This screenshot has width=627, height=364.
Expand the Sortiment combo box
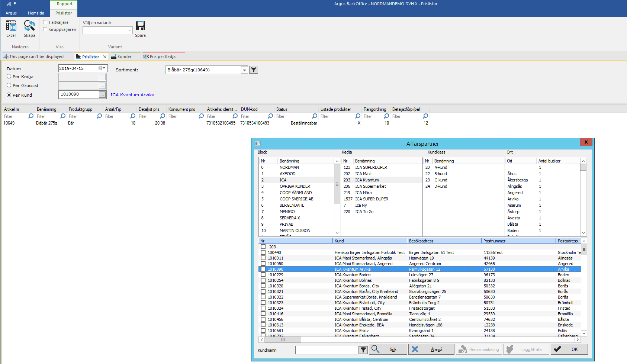click(244, 70)
